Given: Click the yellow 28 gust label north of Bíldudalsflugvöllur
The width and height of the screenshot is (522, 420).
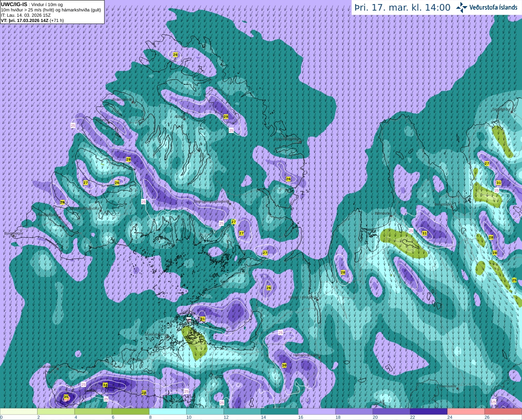Looking at the screenshot, I should (x=62, y=202).
